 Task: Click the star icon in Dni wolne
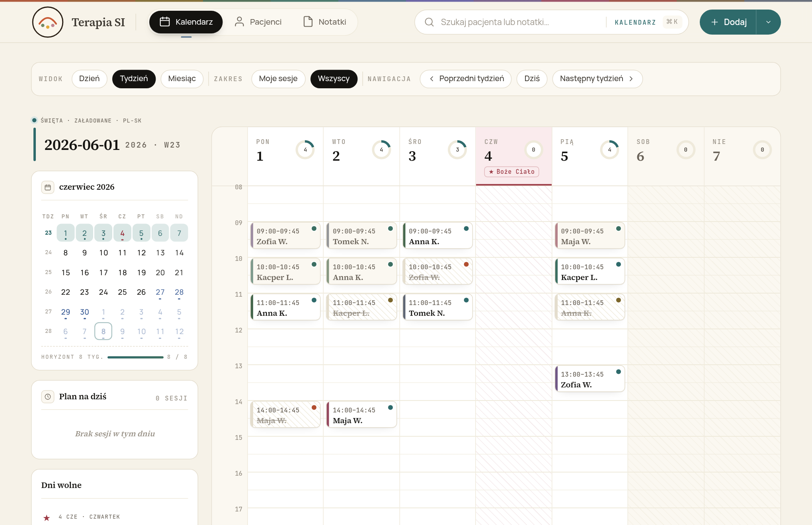[47, 517]
